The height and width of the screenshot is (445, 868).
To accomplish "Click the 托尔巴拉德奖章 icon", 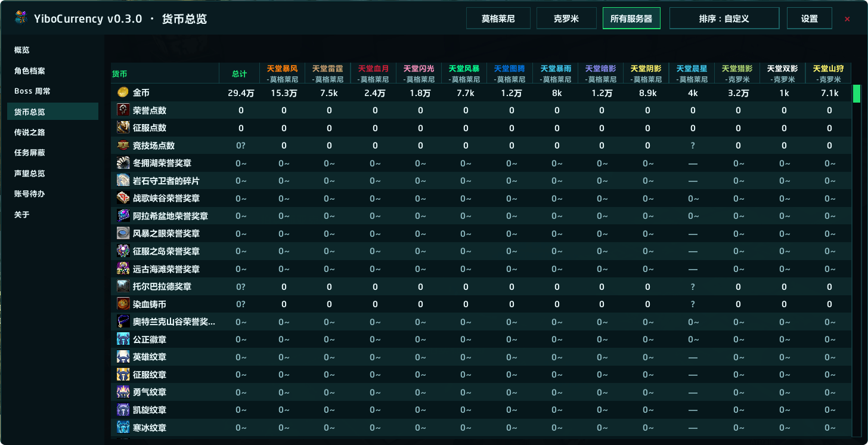I will pyautogui.click(x=123, y=286).
